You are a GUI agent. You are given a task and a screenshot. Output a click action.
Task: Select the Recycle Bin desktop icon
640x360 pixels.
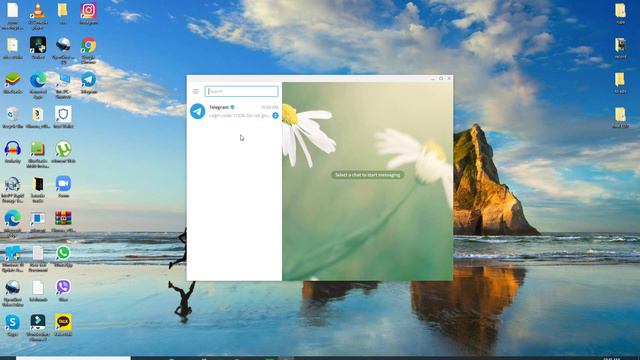pos(13,118)
